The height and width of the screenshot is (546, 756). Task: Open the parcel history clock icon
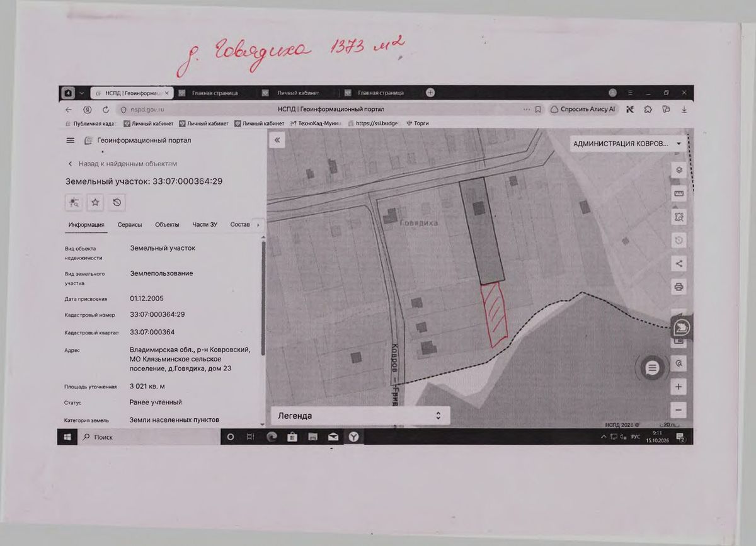pos(117,202)
